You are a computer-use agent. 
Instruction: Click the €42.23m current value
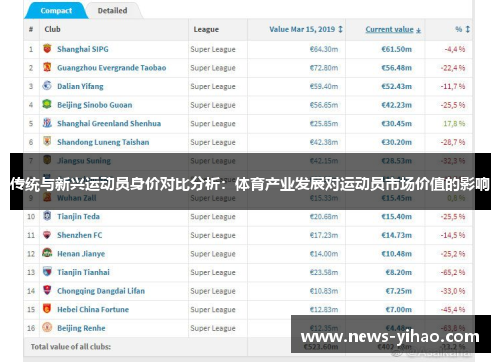tap(396, 105)
